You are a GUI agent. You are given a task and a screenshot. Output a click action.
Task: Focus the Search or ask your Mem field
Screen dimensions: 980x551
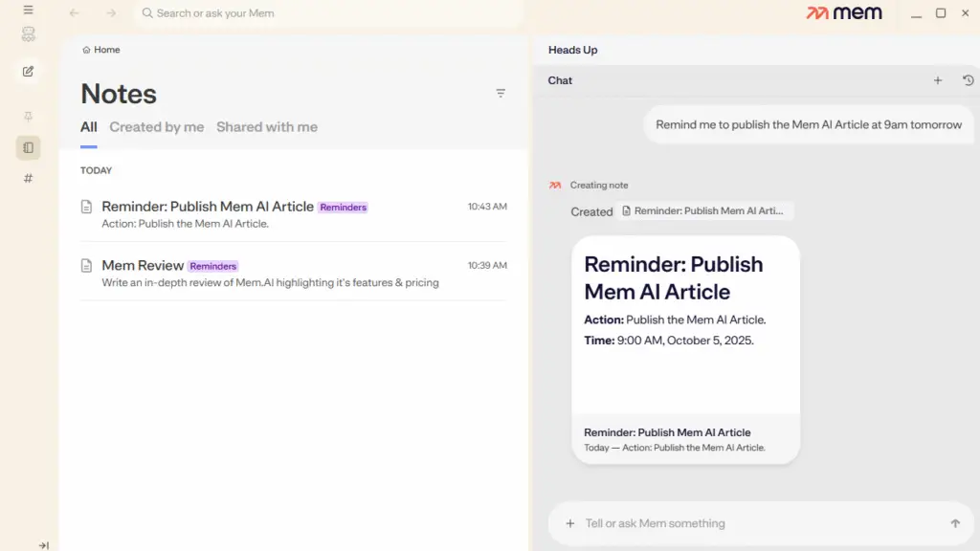pos(325,13)
